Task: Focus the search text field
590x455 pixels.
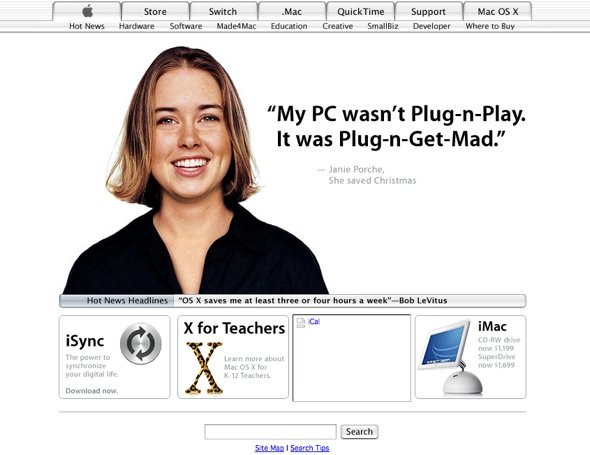Action: 271,432
